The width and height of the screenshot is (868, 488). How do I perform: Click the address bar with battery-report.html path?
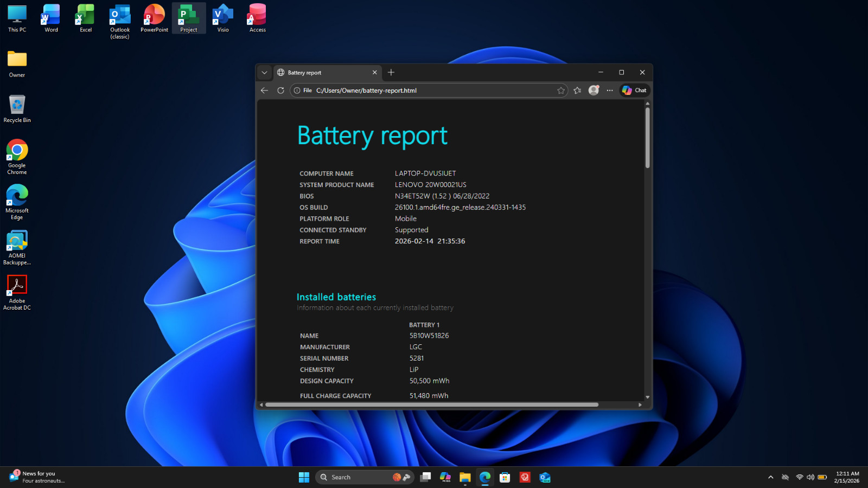(x=429, y=91)
